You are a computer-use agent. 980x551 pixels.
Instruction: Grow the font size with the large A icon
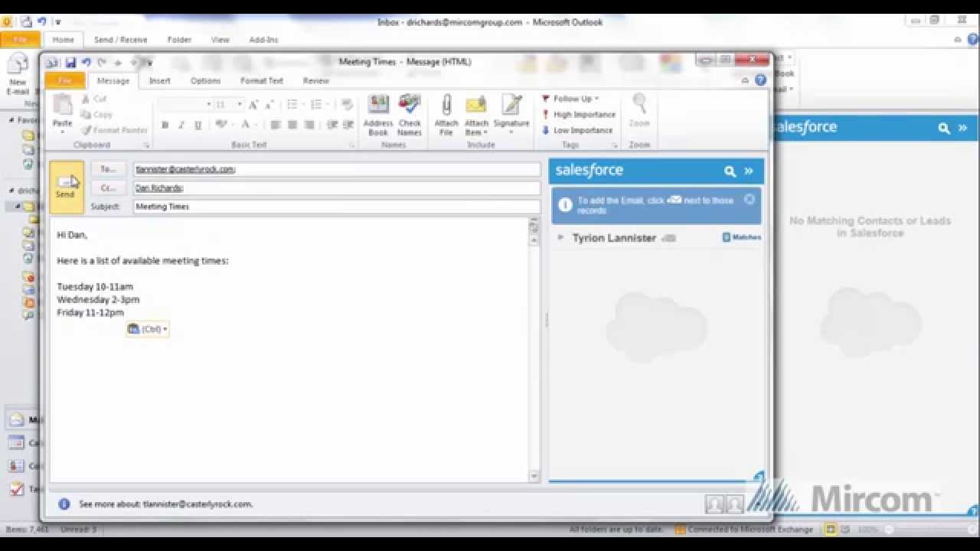coord(253,105)
